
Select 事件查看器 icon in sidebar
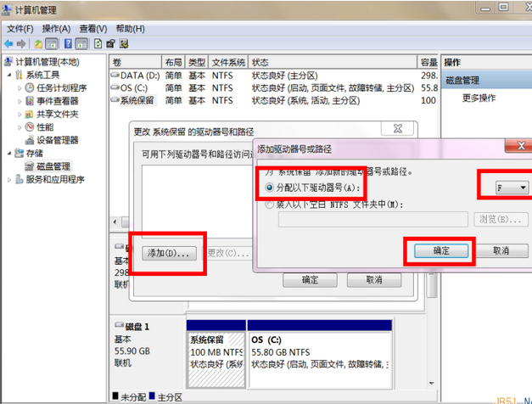[30, 101]
